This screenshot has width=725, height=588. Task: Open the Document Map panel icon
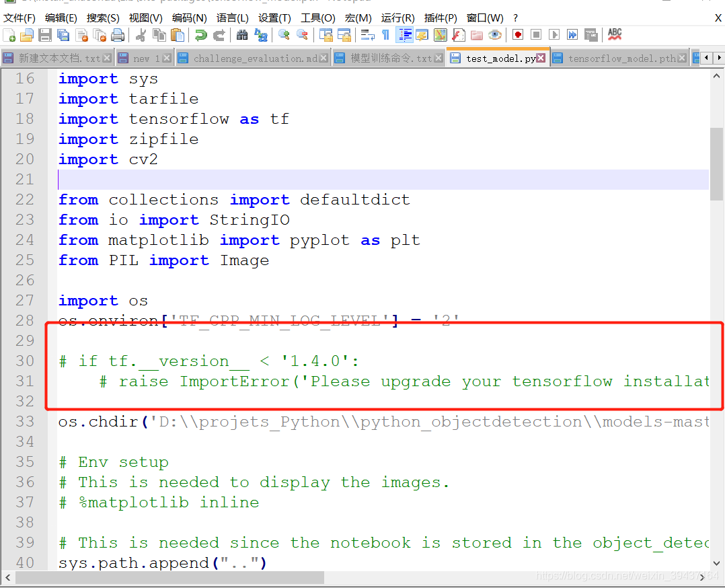[440, 35]
